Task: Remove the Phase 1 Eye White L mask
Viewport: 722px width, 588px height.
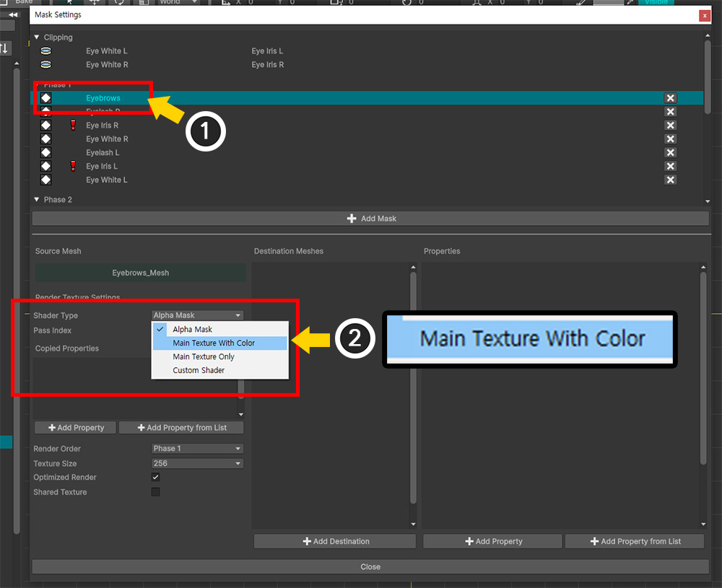Action: pyautogui.click(x=671, y=180)
